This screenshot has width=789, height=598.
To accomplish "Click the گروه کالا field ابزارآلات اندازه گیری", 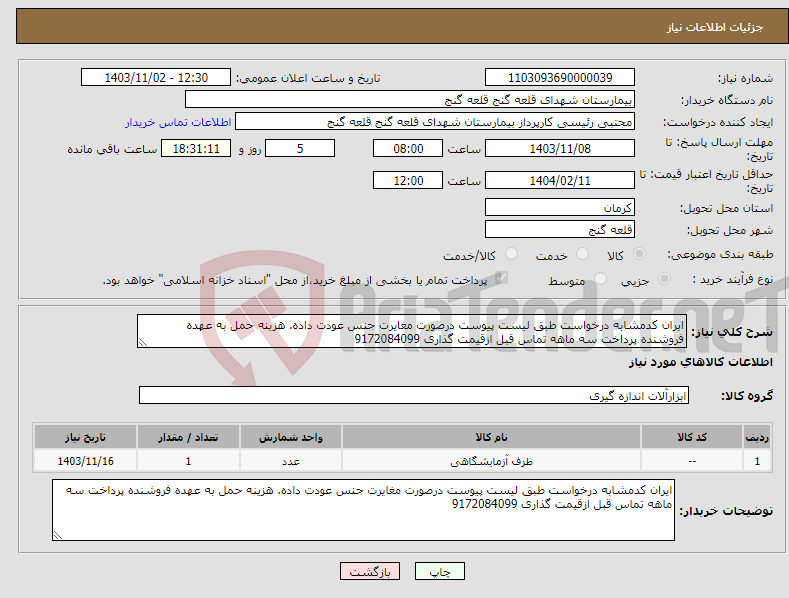I will pos(414,396).
